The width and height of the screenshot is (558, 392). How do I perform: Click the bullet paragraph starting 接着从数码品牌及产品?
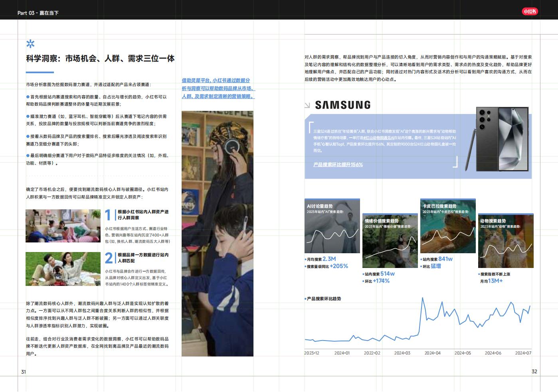[97, 140]
